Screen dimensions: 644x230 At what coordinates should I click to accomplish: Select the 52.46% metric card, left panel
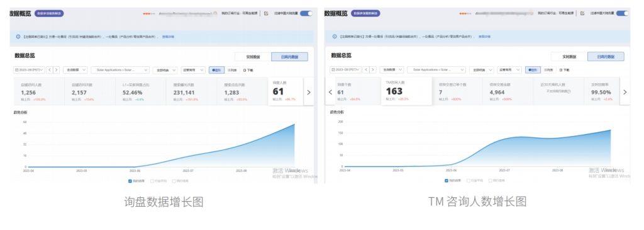pyautogui.click(x=141, y=92)
